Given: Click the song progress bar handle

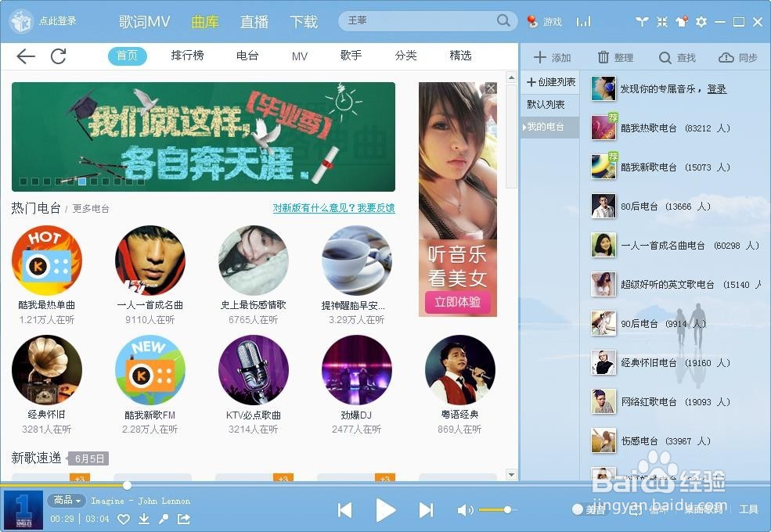Looking at the screenshot, I should point(127,486).
